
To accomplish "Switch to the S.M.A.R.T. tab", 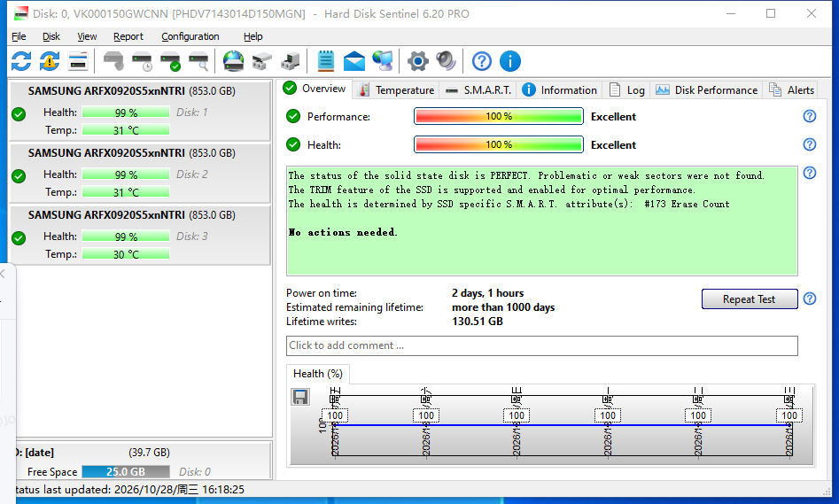I will tap(479, 89).
